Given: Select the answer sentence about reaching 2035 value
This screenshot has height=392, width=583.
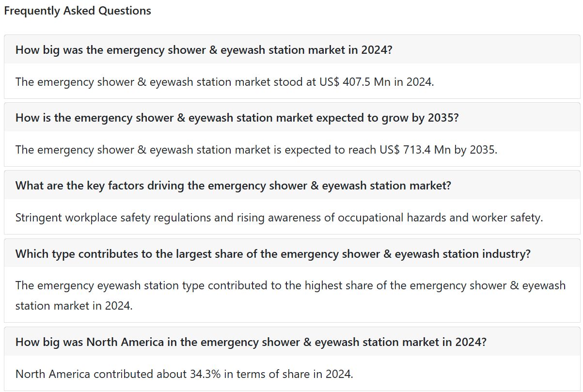Looking at the screenshot, I should [256, 149].
